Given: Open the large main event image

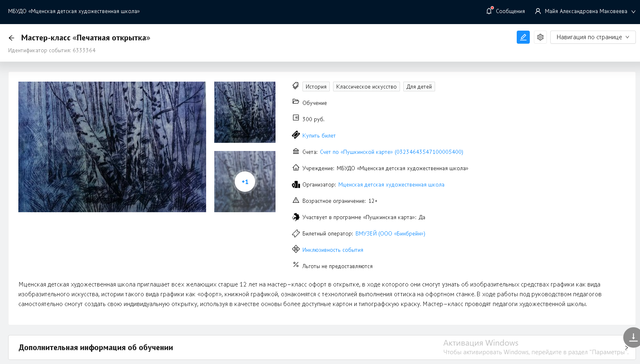Looking at the screenshot, I should pyautogui.click(x=112, y=147).
